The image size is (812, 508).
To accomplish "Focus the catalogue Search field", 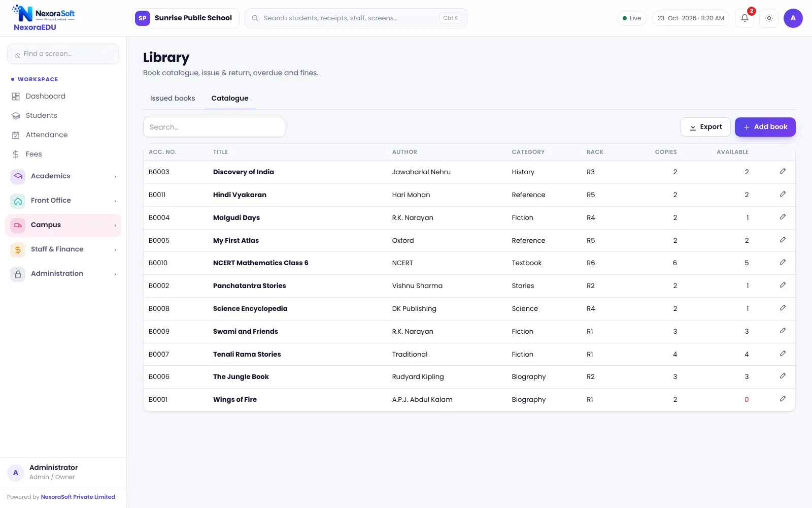I will coord(214,127).
